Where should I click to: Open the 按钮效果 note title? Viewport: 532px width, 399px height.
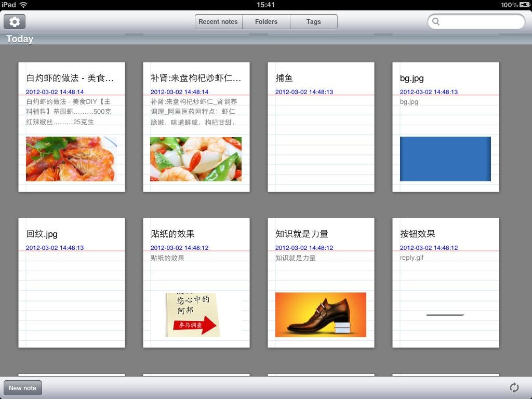[418, 234]
